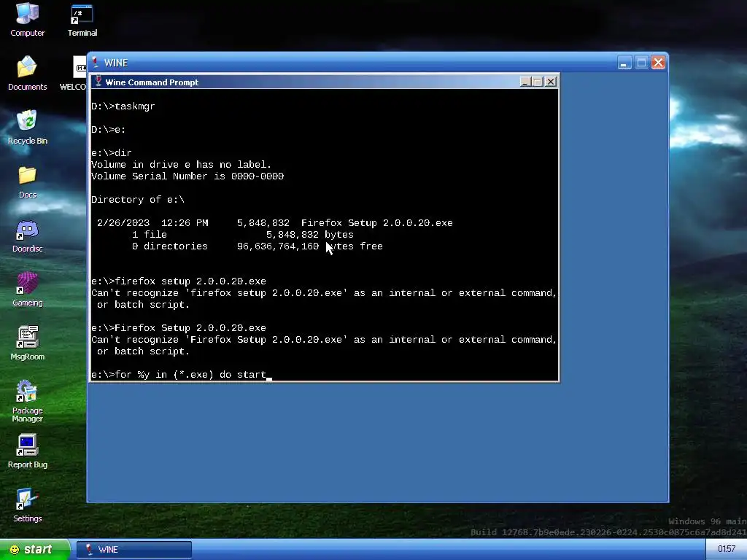747x560 pixels.
Task: Click the 'e:\>dir' command line
Action: [111, 153]
